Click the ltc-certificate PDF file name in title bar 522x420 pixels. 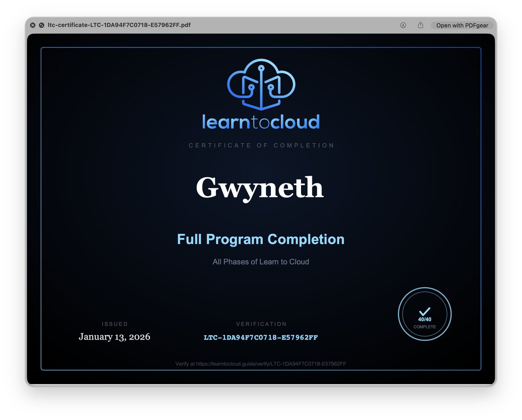[119, 25]
